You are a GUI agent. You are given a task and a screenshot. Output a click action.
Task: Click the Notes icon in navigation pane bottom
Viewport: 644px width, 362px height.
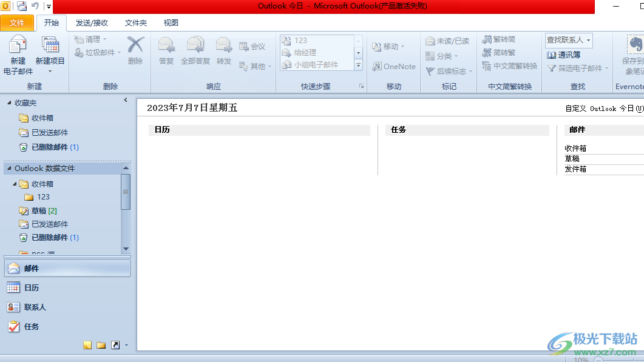click(x=87, y=345)
